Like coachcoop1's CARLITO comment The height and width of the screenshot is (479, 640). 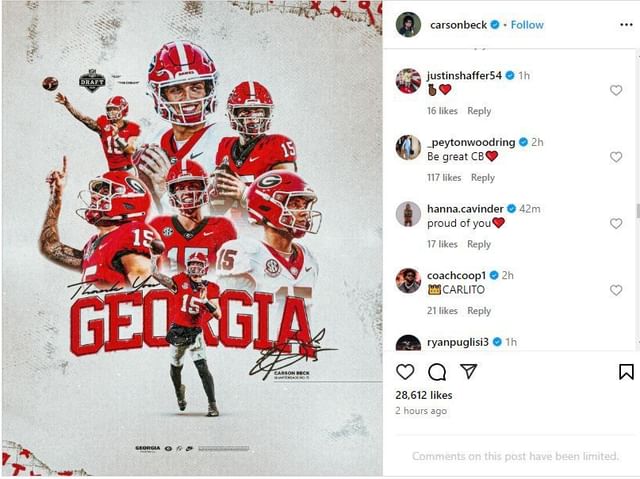(x=616, y=290)
